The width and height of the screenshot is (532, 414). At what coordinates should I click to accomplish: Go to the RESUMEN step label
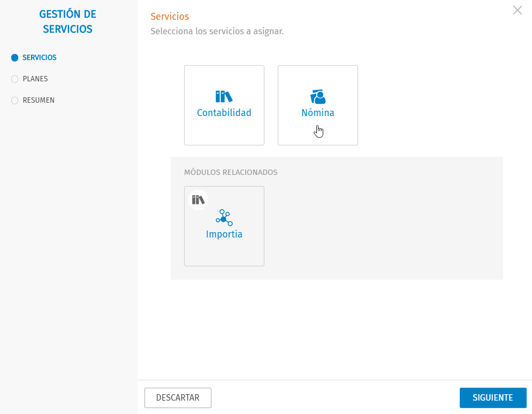coord(39,101)
